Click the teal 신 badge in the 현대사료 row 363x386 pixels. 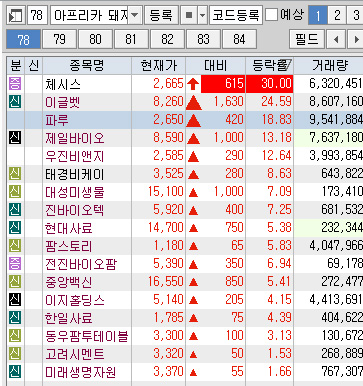[x=15, y=227]
